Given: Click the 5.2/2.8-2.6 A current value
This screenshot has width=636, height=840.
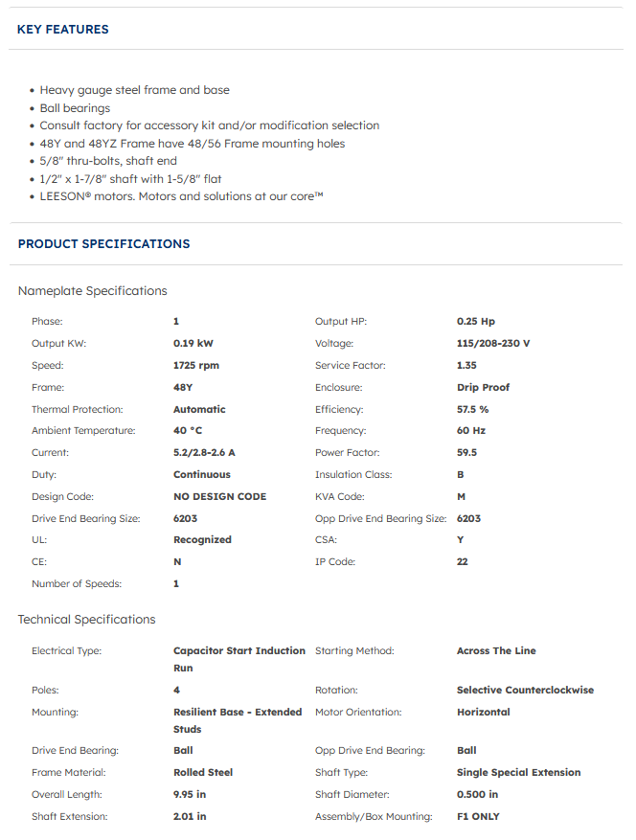Looking at the screenshot, I should click(x=204, y=453).
